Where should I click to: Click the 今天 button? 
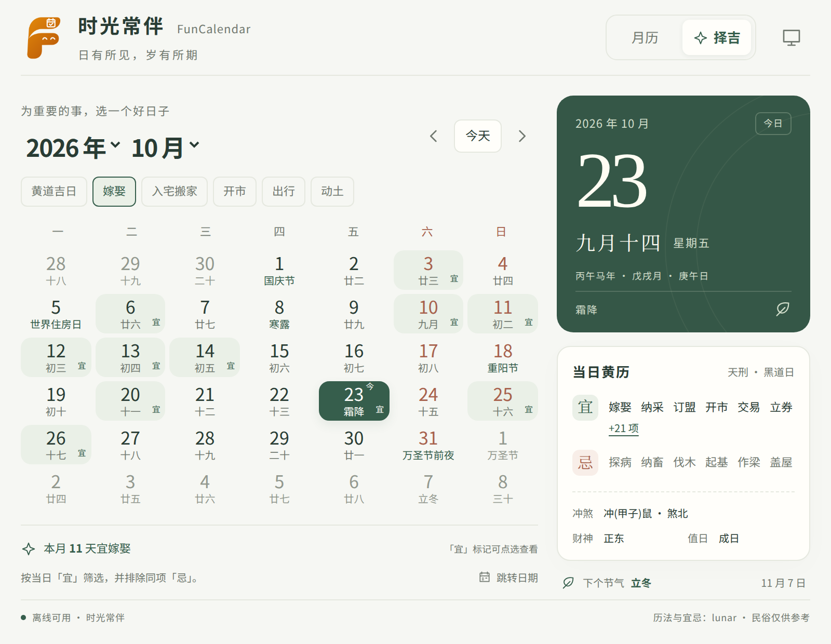click(x=478, y=136)
